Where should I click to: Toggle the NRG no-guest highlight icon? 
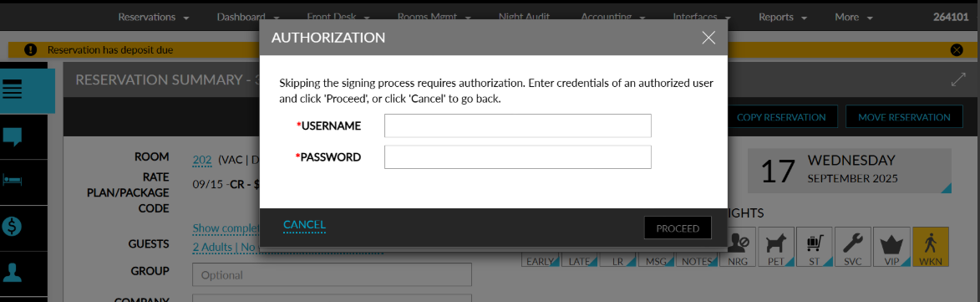click(x=738, y=247)
